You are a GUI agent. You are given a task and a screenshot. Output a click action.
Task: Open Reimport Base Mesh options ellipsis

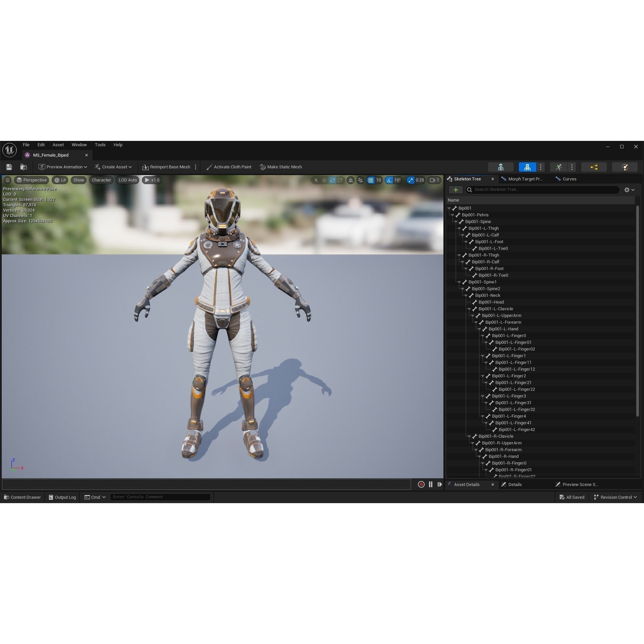tap(196, 167)
